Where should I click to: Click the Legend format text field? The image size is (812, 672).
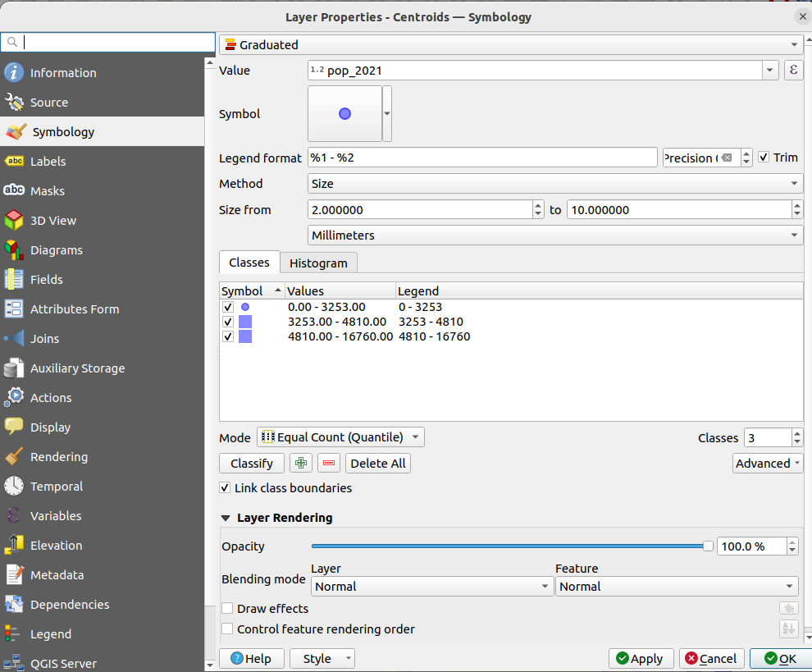(x=482, y=157)
